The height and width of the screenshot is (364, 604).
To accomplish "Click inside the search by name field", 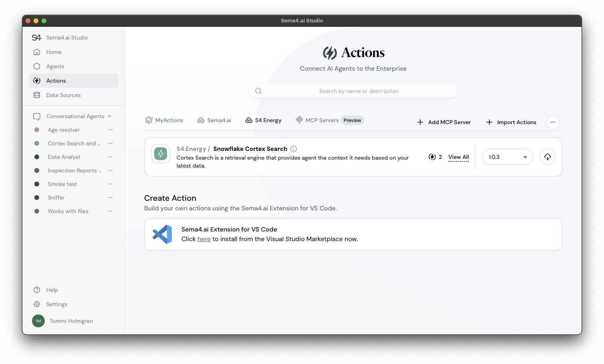I will point(358,91).
